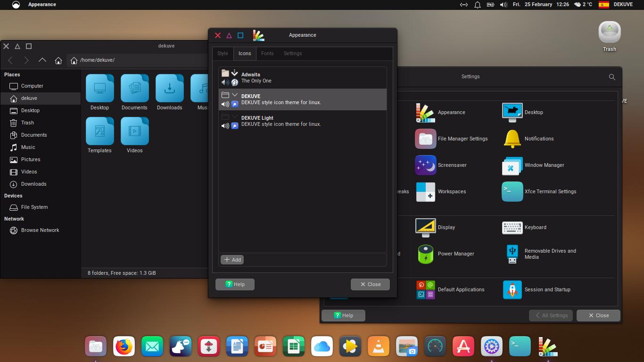This screenshot has height=362, width=644.
Task: Switch to the Settings tab in Appearance
Action: pyautogui.click(x=293, y=53)
